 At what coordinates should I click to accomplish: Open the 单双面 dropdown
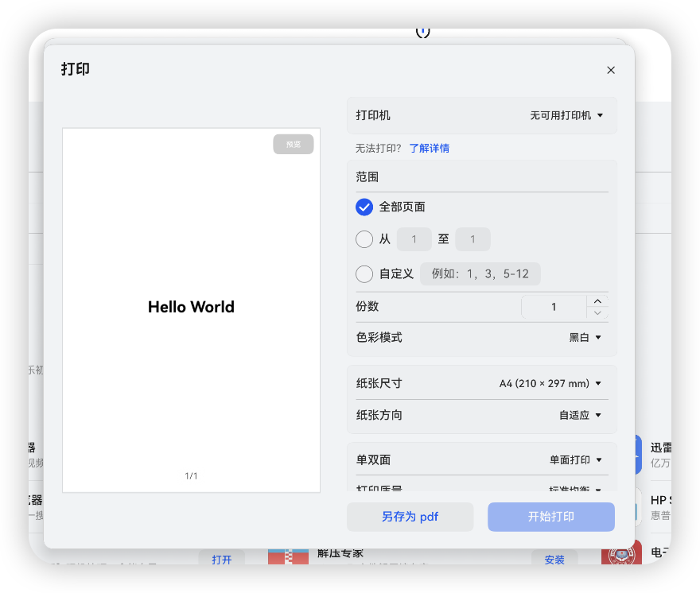point(576,460)
